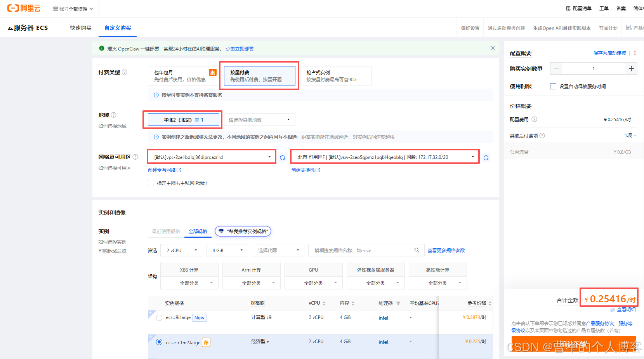Viewport: 644px width, 359px height.
Task: Switch to 最近使用规格 tab
Action: 166,231
